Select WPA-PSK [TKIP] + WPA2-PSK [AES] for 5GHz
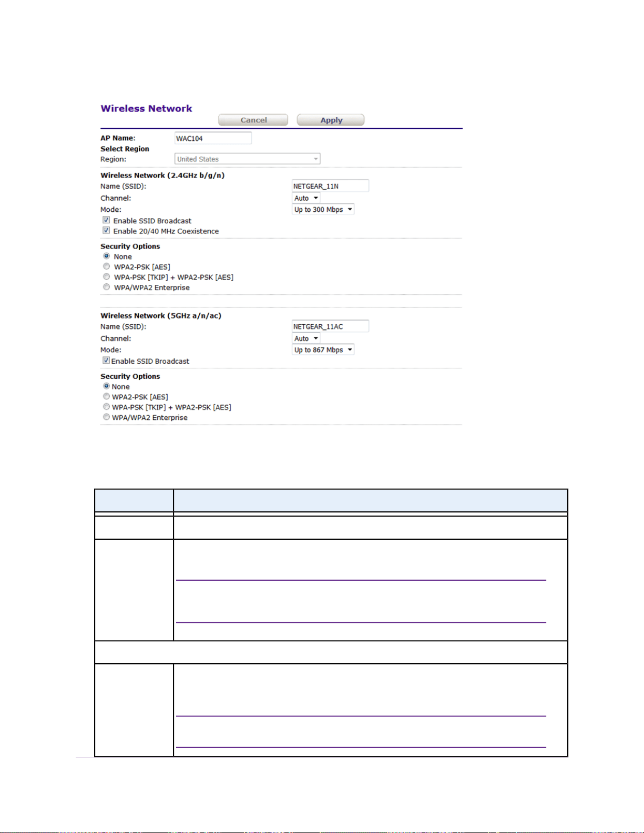 (107, 406)
